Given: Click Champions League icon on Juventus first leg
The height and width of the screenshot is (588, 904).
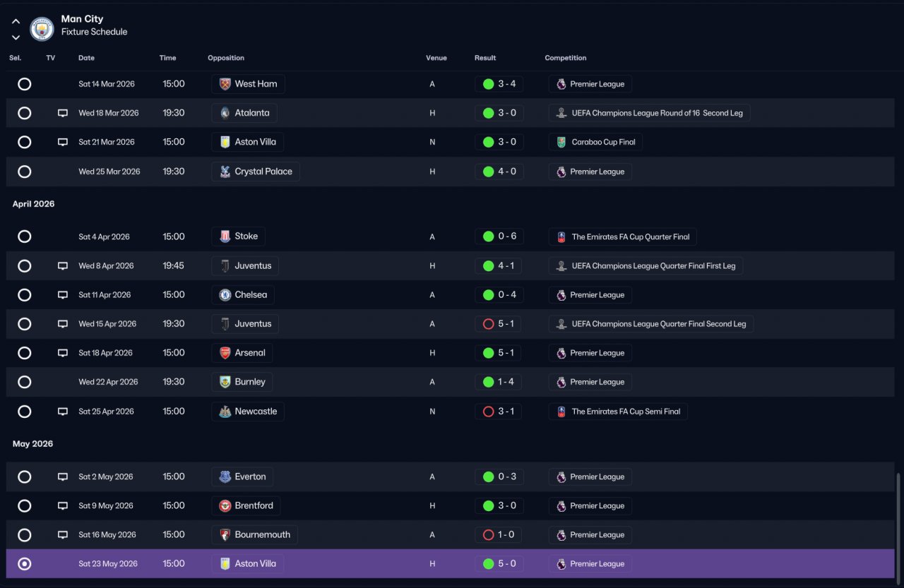Looking at the screenshot, I should pyautogui.click(x=561, y=266).
